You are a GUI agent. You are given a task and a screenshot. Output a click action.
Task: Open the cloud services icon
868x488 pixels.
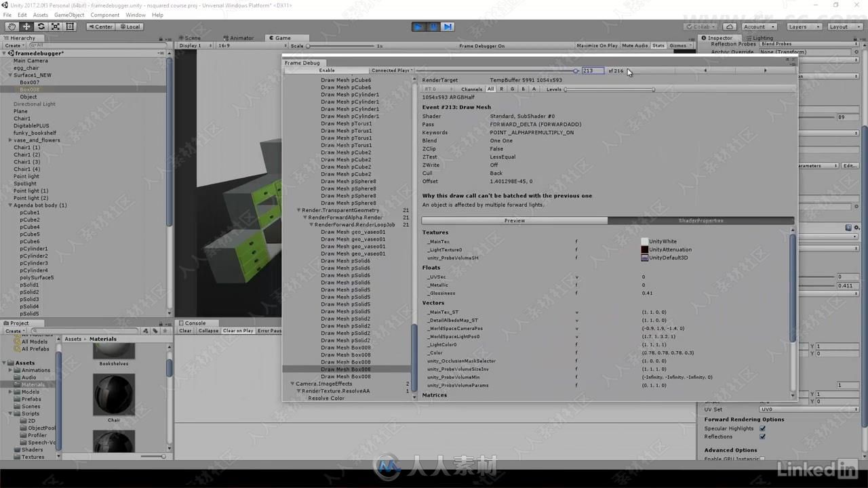(x=729, y=26)
